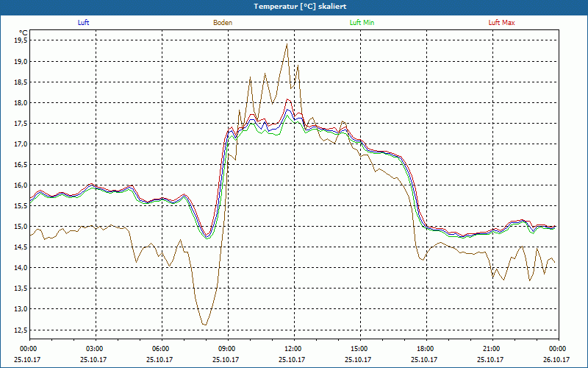
Task: Click the 13,5 y-axis label
Action: point(21,289)
